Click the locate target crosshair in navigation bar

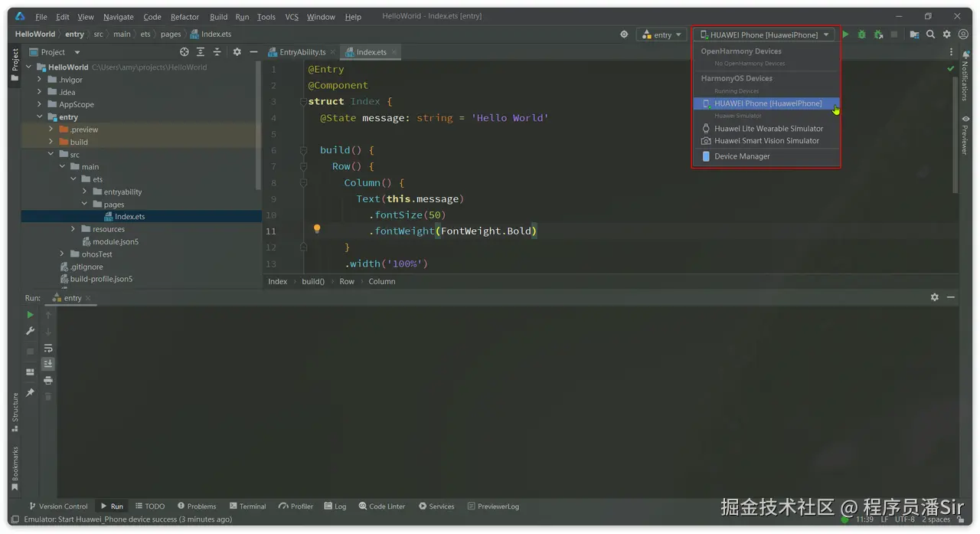coord(624,34)
